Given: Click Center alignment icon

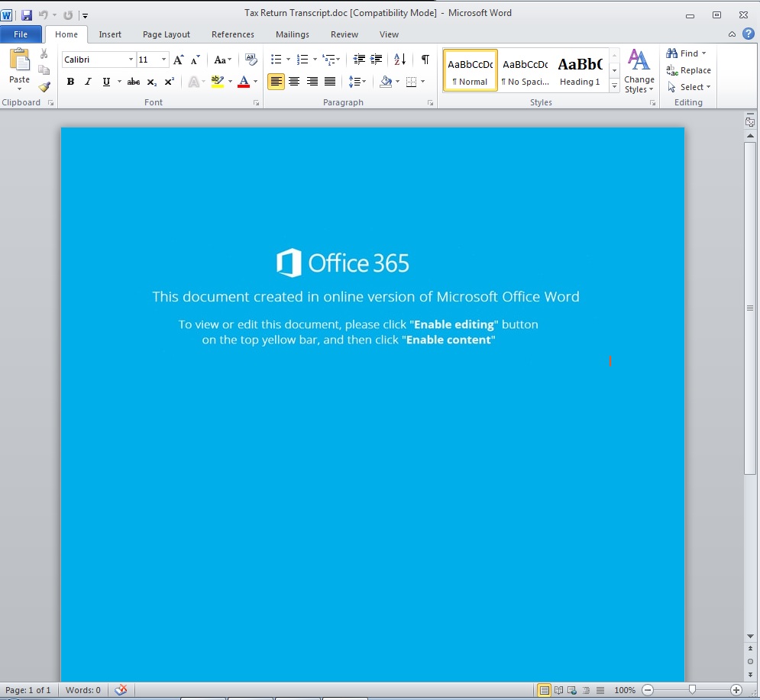Looking at the screenshot, I should [x=294, y=82].
